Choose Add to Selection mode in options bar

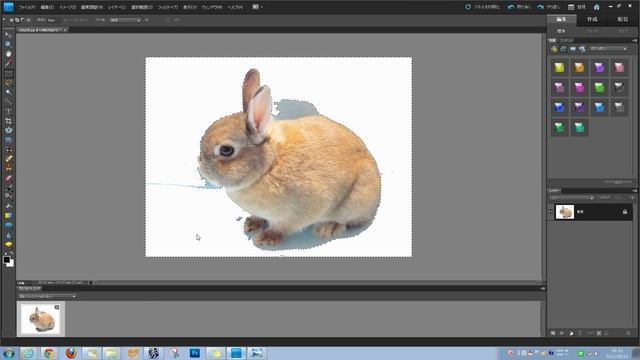coord(17,20)
